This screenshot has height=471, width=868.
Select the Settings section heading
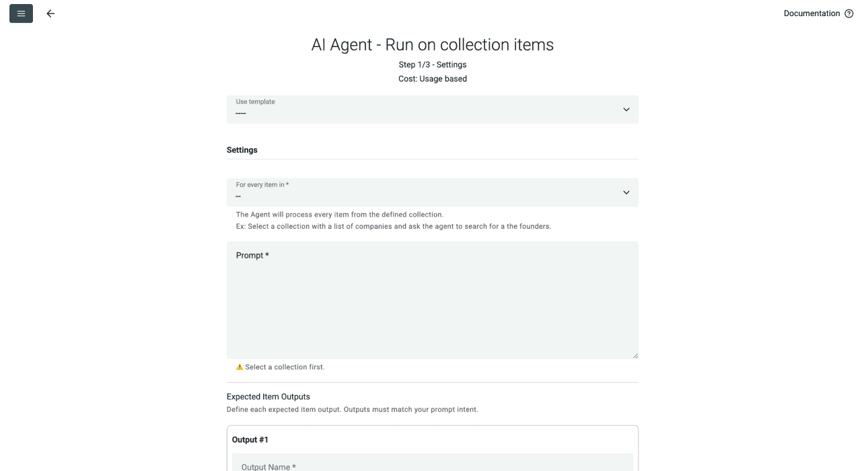[242, 149]
